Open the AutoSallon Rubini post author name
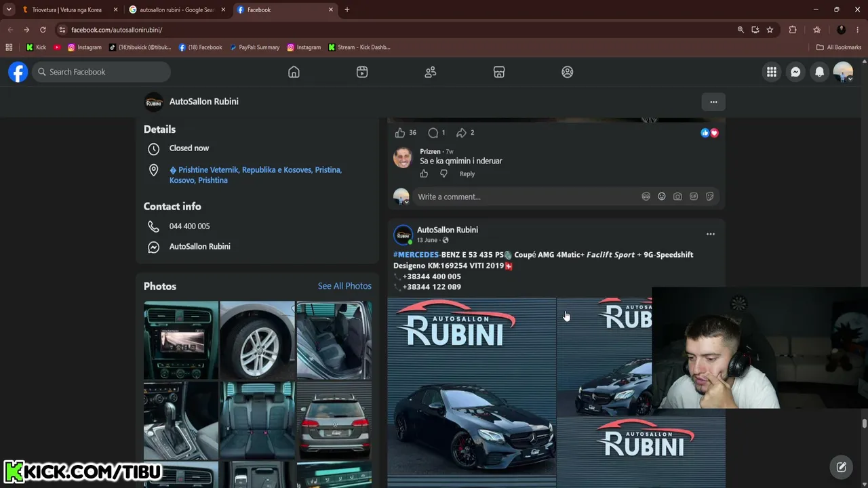The width and height of the screenshot is (868, 488). pos(448,230)
